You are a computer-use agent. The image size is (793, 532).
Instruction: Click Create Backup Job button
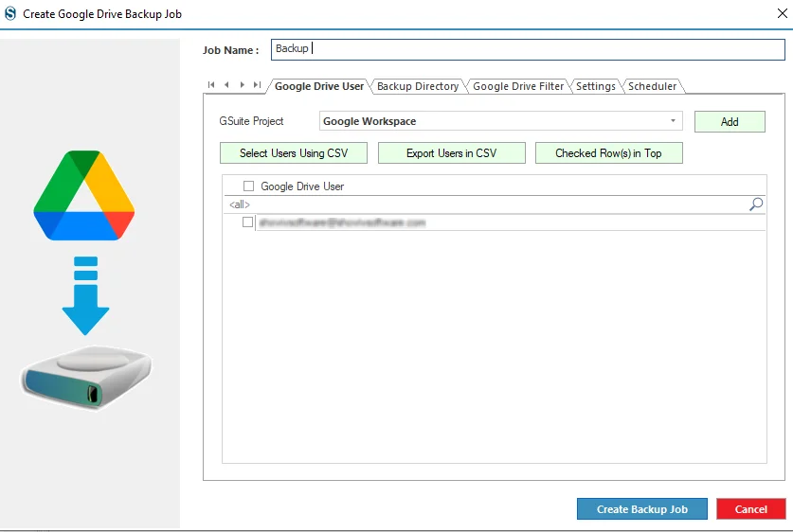(642, 509)
